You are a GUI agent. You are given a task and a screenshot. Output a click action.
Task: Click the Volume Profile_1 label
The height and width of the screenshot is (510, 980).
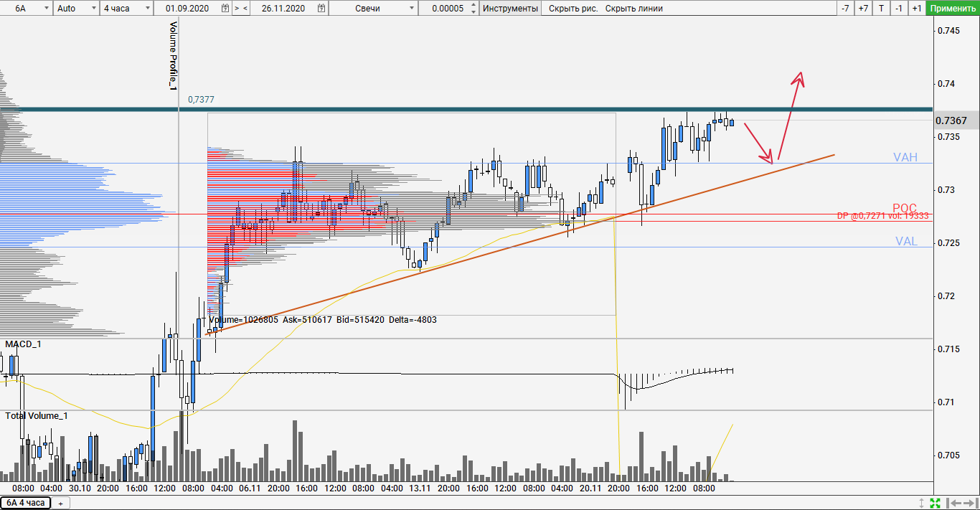[173, 56]
